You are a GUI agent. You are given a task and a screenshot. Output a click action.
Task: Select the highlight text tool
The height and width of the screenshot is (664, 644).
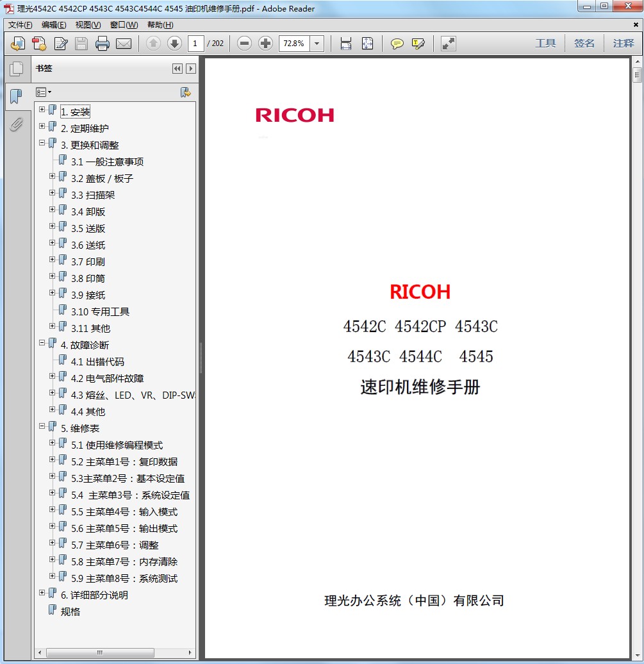[418, 44]
